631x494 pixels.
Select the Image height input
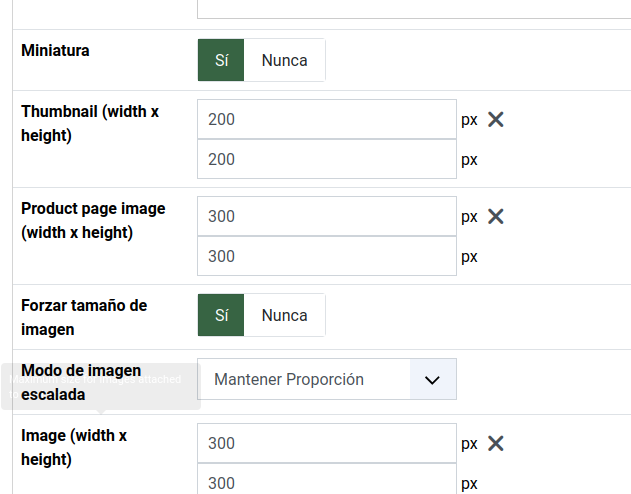pos(326,481)
